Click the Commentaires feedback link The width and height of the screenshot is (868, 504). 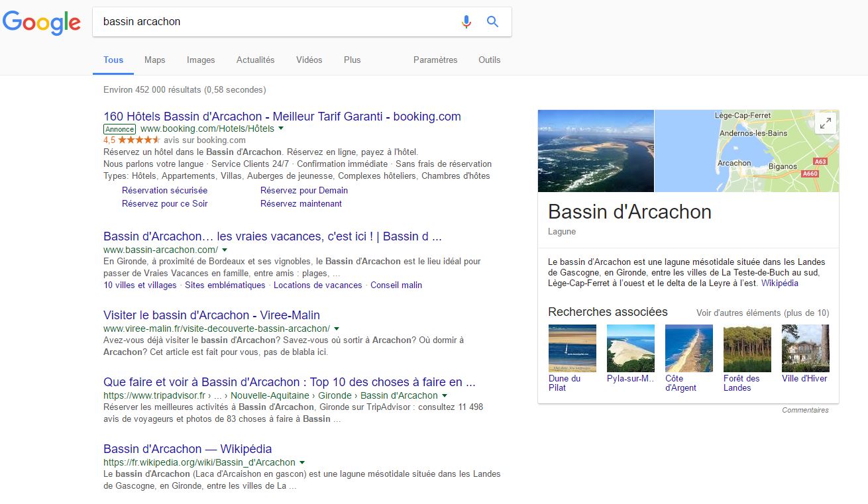[x=805, y=410]
